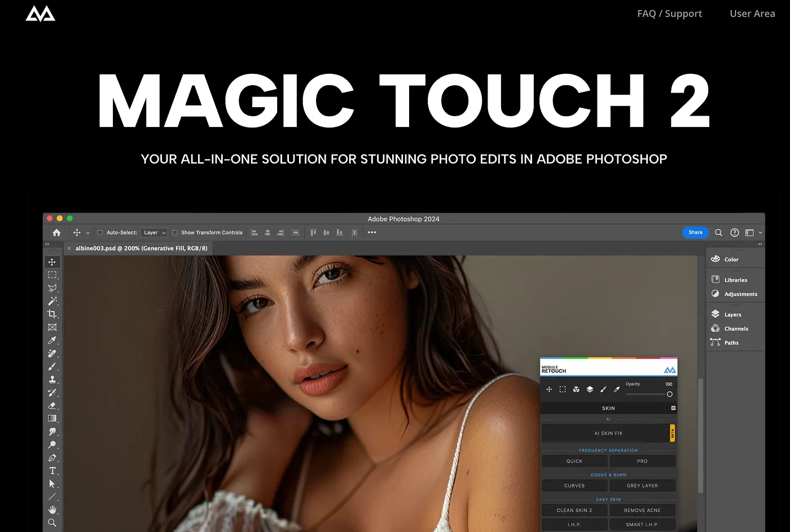The image size is (790, 532).
Task: Select the Eraser tool
Action: click(52, 406)
